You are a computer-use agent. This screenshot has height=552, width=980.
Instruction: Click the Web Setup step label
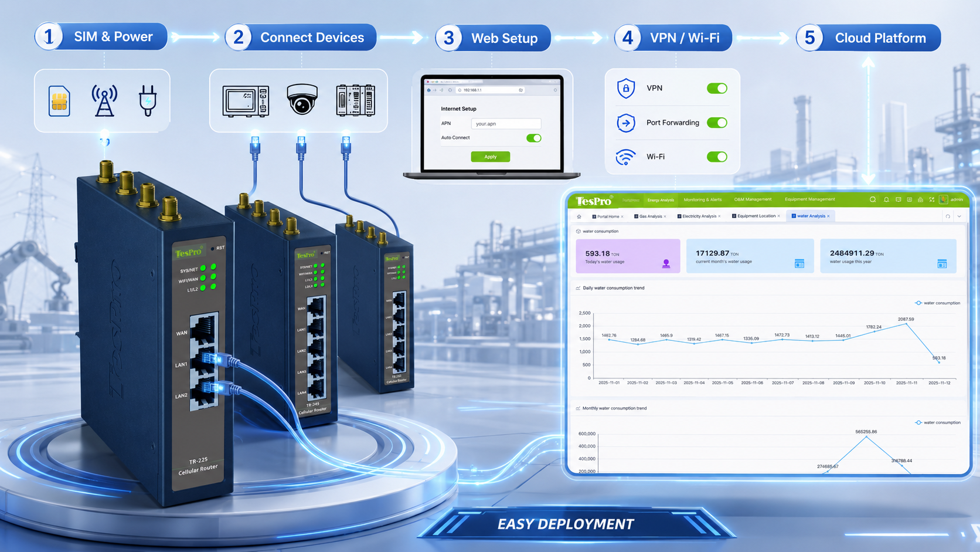504,39
